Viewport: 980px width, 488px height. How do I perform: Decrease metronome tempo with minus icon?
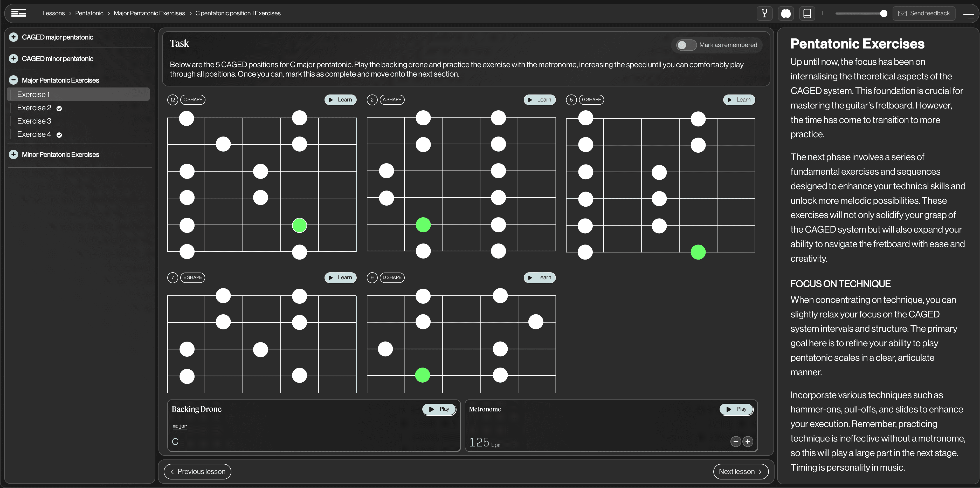click(x=736, y=442)
